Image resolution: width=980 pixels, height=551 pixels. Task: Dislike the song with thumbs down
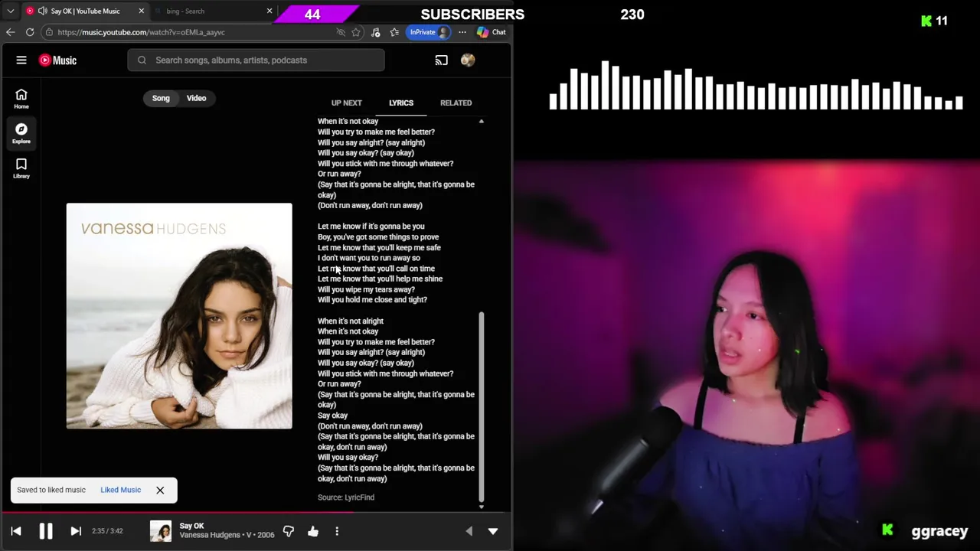[x=289, y=531]
